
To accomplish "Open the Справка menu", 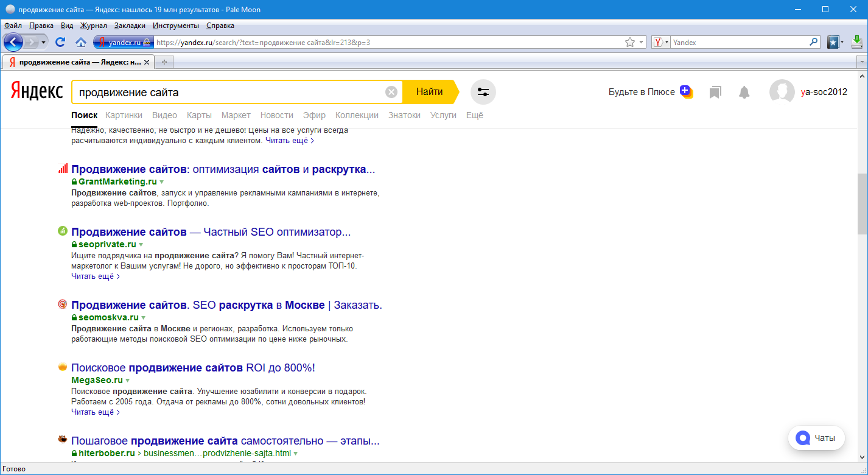I will point(220,26).
